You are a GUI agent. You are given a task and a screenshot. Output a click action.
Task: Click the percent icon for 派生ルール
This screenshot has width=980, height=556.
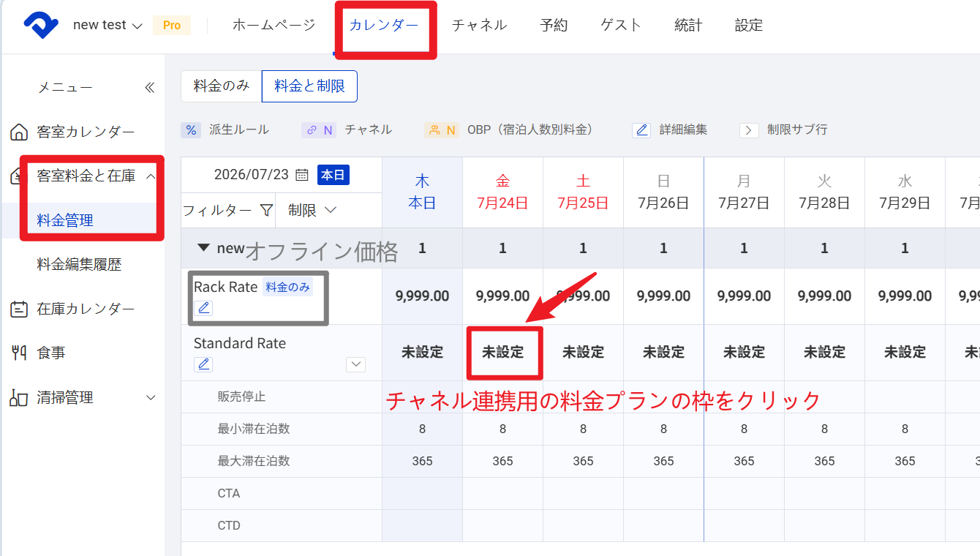point(191,130)
